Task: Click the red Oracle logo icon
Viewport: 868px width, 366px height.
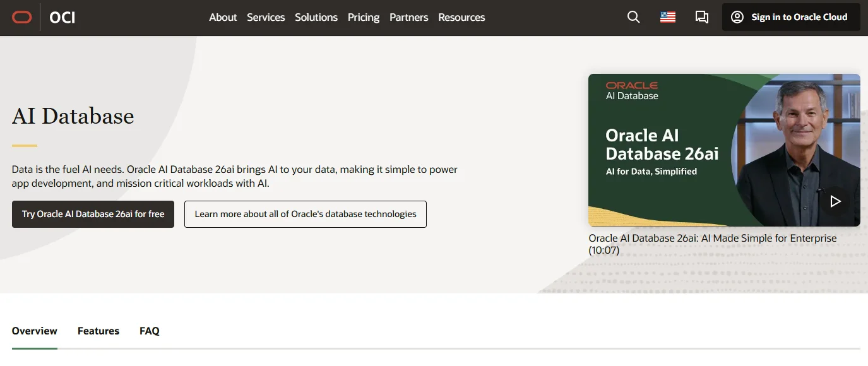Action: (x=23, y=17)
